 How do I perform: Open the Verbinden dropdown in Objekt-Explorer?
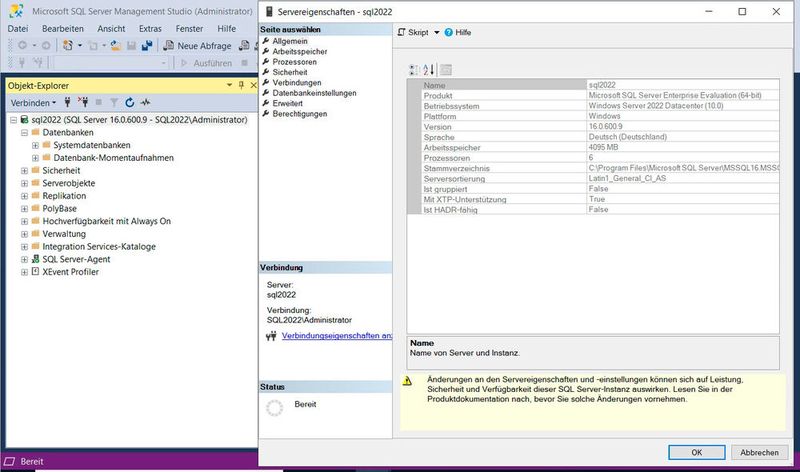pyautogui.click(x=33, y=103)
